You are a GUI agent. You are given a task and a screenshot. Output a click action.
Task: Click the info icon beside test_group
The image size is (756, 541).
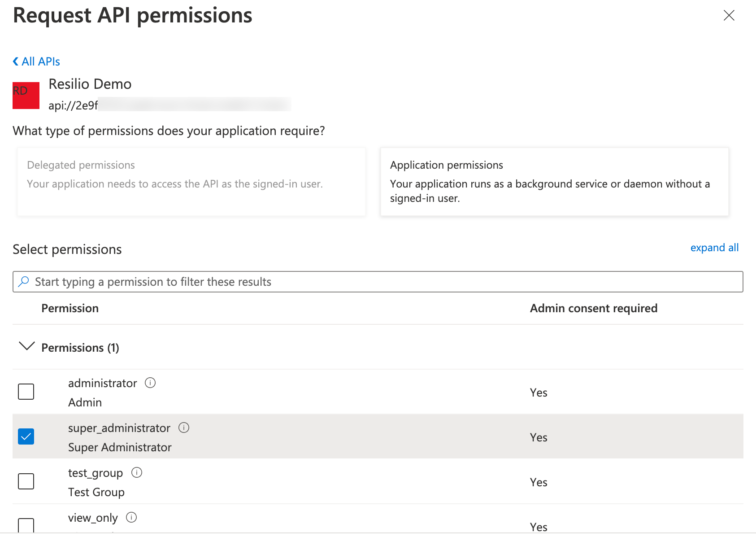click(137, 472)
